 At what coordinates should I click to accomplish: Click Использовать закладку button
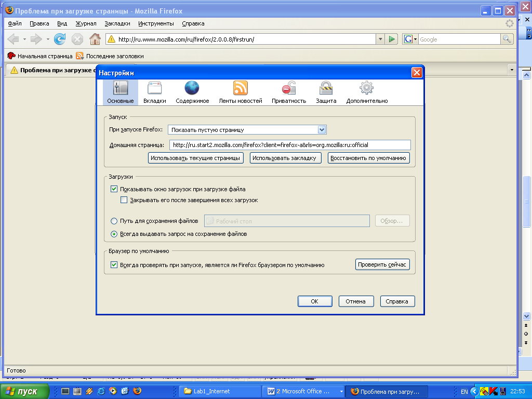coord(285,158)
